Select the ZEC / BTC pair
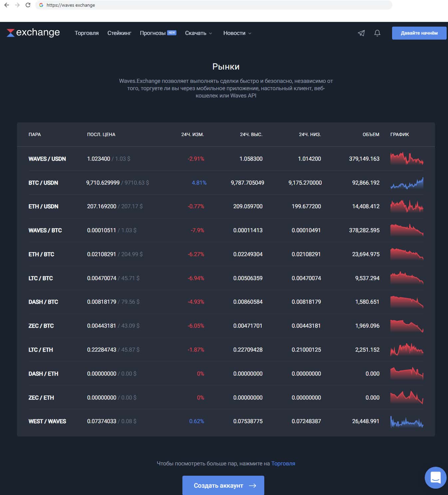The height and width of the screenshot is (495, 448). point(41,326)
